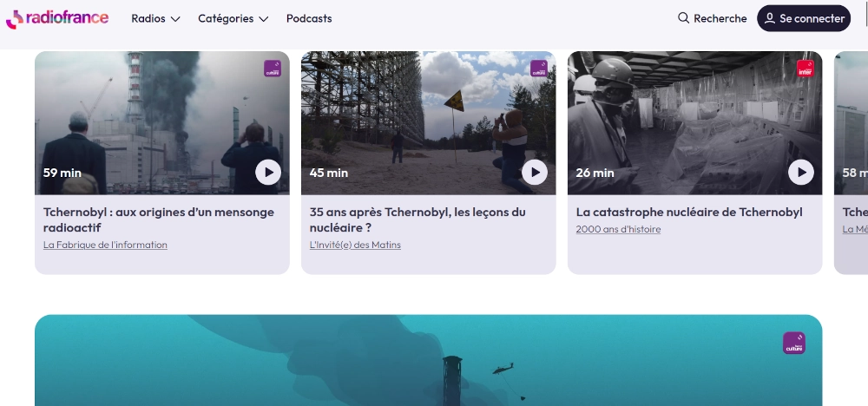
Task: Play the 45 min 35 ans après episode
Action: pyautogui.click(x=534, y=173)
